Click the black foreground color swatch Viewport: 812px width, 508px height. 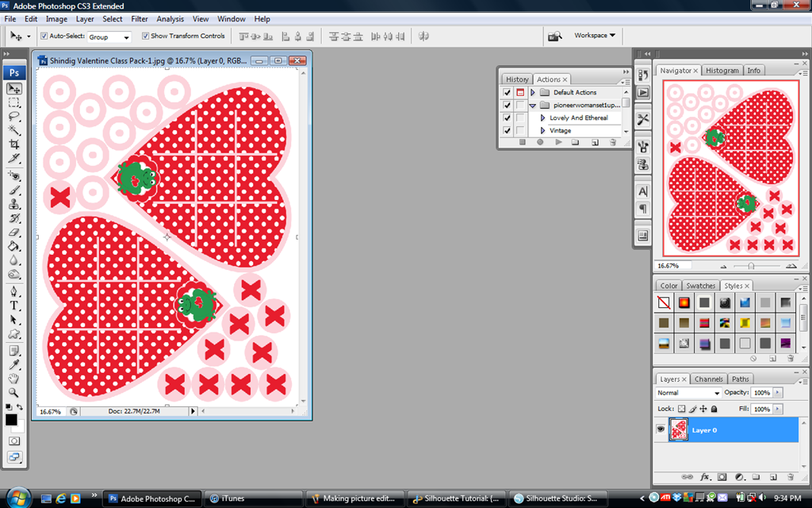[11, 420]
